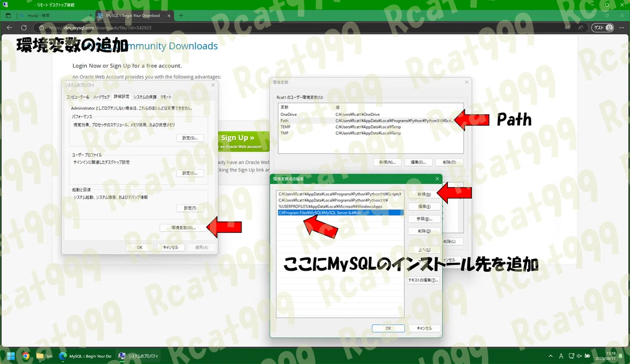Open the bin folder taskbar item
The width and height of the screenshot is (630, 364).
[x=45, y=356]
